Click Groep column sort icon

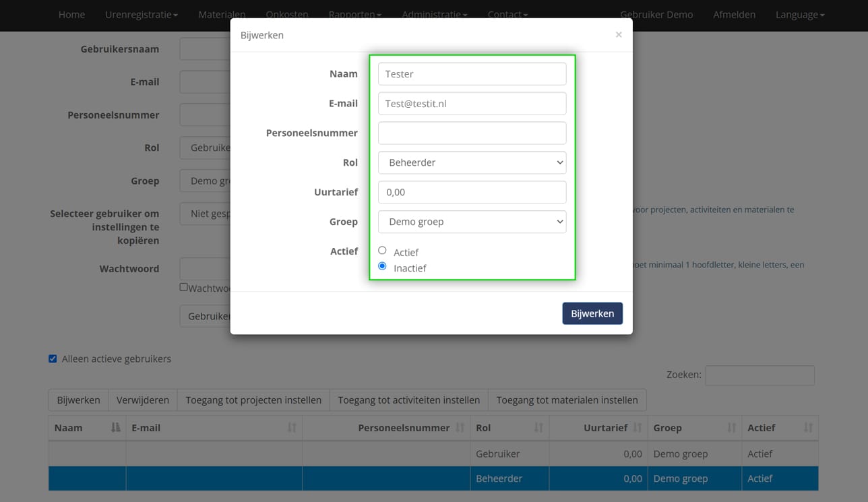pos(731,428)
